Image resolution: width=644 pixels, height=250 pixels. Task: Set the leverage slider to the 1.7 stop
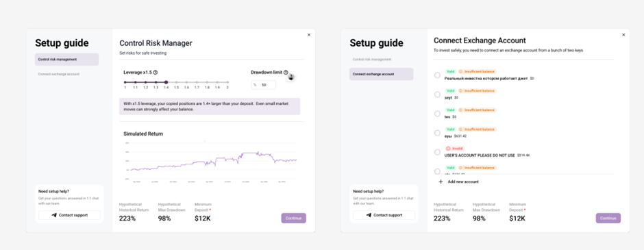[197, 82]
